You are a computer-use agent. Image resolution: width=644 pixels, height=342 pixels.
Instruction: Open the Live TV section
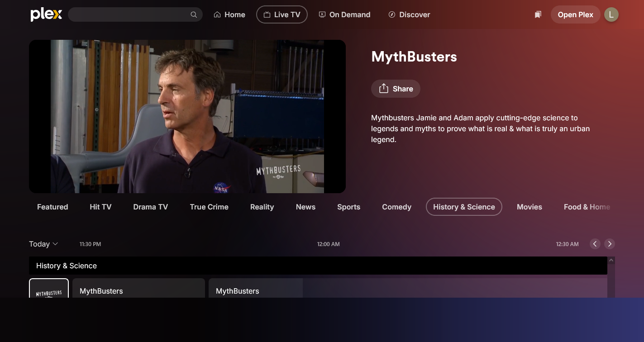tap(282, 14)
